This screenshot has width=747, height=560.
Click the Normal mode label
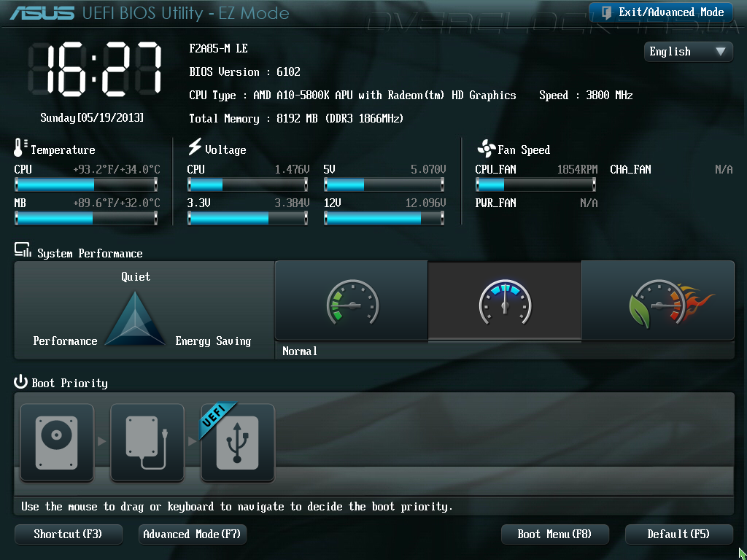pyautogui.click(x=300, y=351)
